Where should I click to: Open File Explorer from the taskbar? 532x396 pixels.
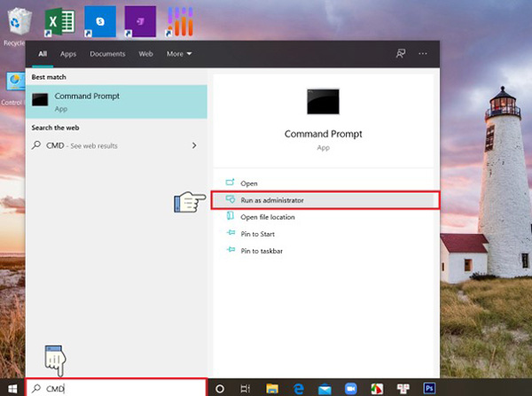(x=272, y=388)
